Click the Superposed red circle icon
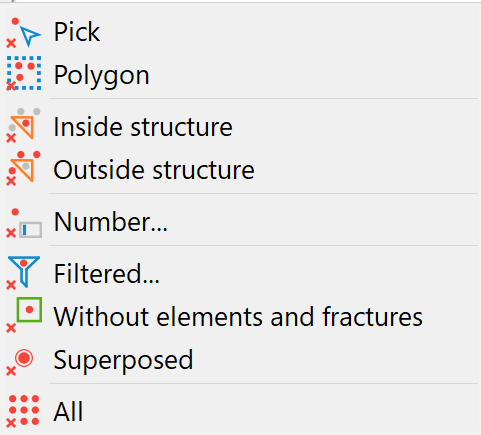Viewport: 481px width, 435px height. (20, 362)
